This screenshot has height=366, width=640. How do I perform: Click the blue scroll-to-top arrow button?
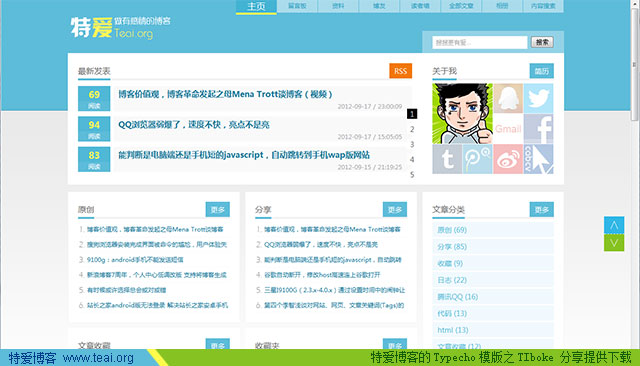pyautogui.click(x=614, y=225)
